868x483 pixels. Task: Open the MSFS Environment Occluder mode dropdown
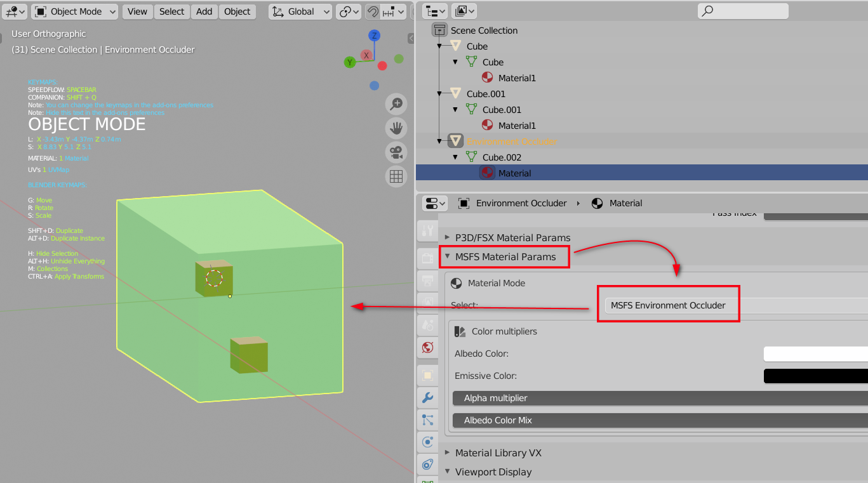736,305
